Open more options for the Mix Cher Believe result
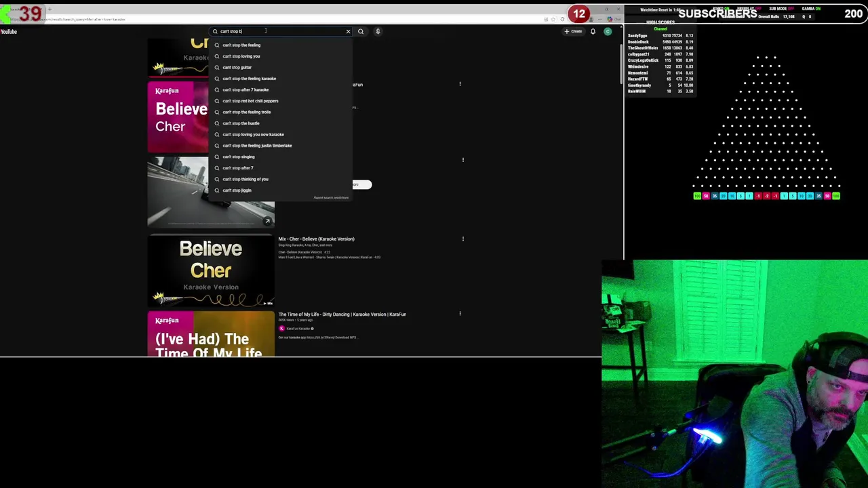868x488 pixels. pos(463,239)
